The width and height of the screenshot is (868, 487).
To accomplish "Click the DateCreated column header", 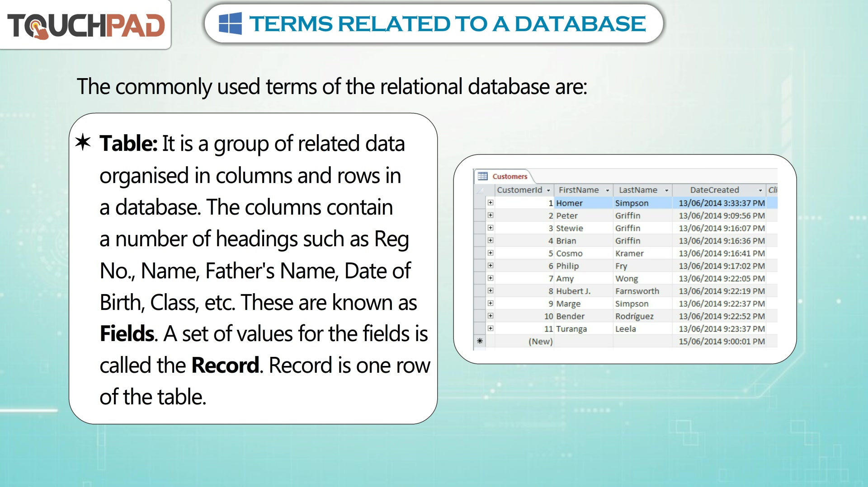I will click(719, 190).
